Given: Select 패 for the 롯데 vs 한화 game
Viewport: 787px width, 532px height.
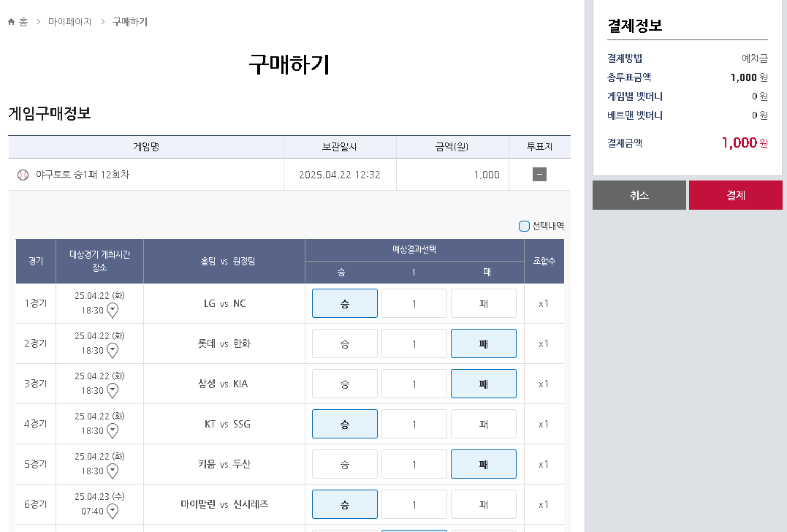Looking at the screenshot, I should coord(484,343).
